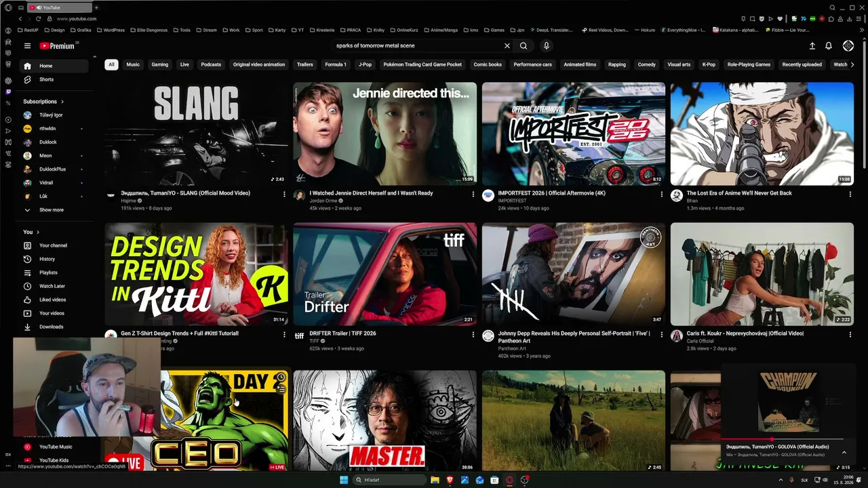Show hidden system tray icons
The image size is (868, 488).
coord(781,480)
